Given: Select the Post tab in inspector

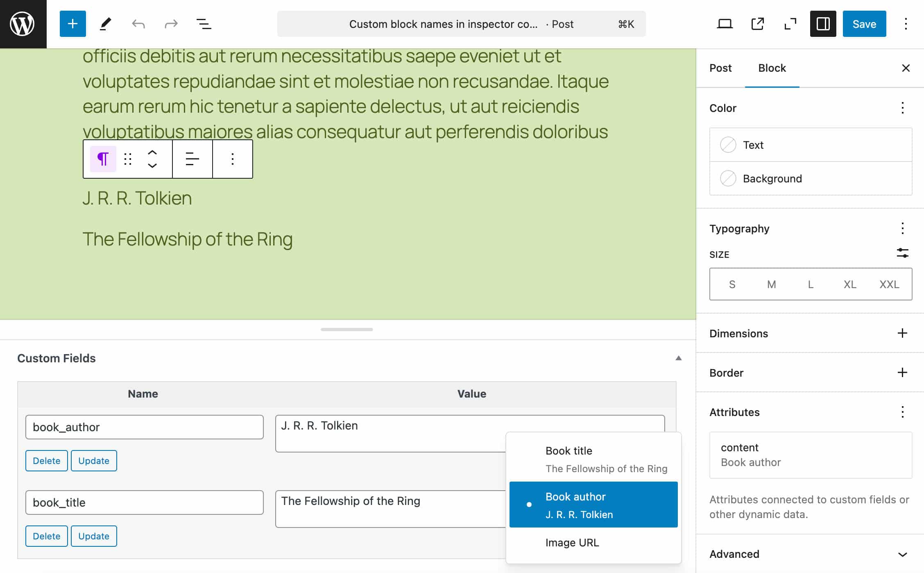Looking at the screenshot, I should click(721, 67).
